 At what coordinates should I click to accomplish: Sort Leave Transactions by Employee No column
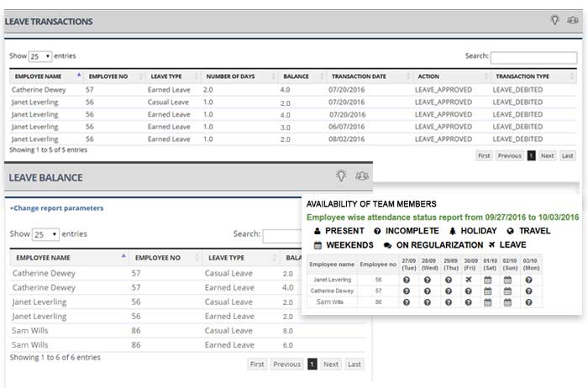pos(115,76)
